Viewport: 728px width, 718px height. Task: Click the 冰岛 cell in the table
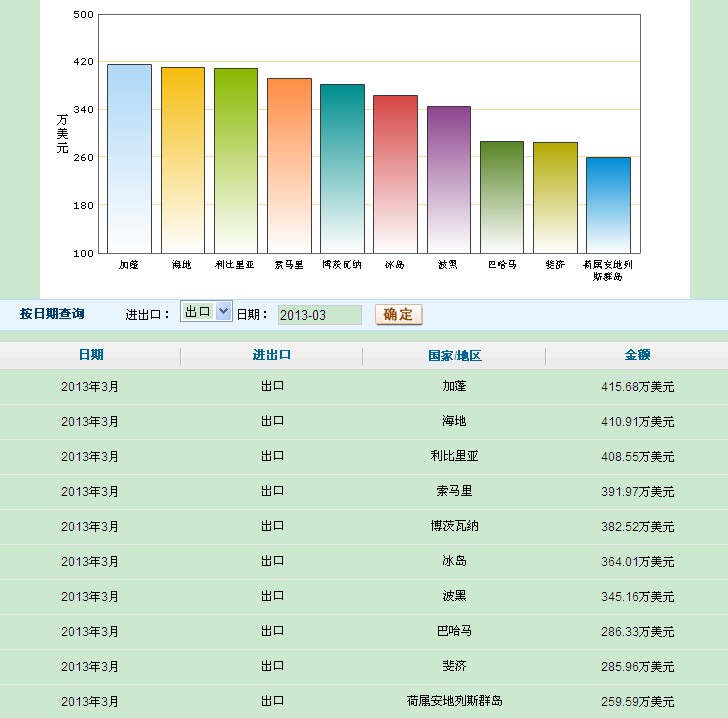pyautogui.click(x=454, y=561)
